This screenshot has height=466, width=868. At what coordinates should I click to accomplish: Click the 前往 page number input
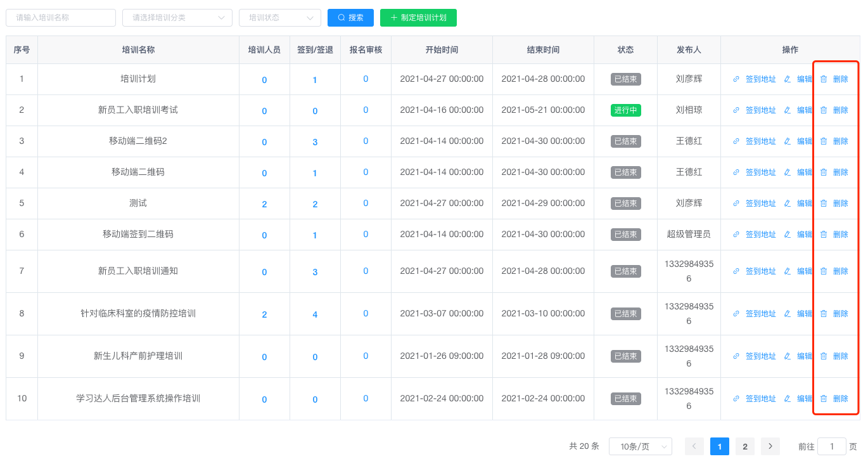tap(832, 446)
